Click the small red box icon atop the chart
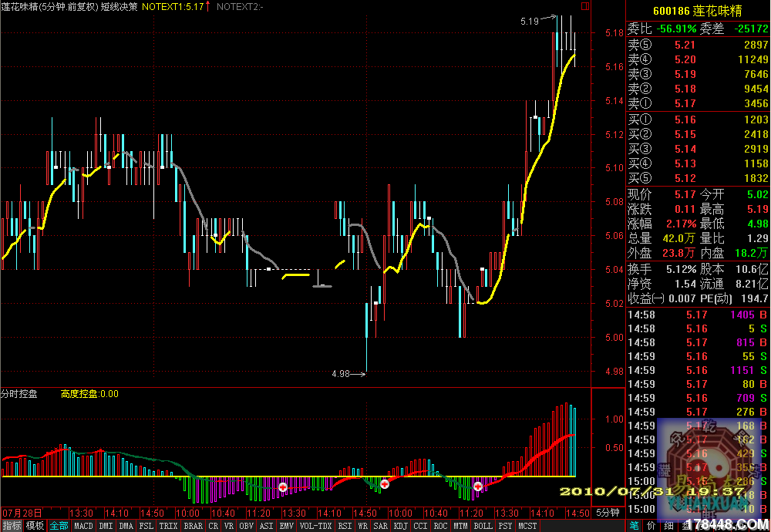Screen dimensions: 771x532 click(x=584, y=6)
